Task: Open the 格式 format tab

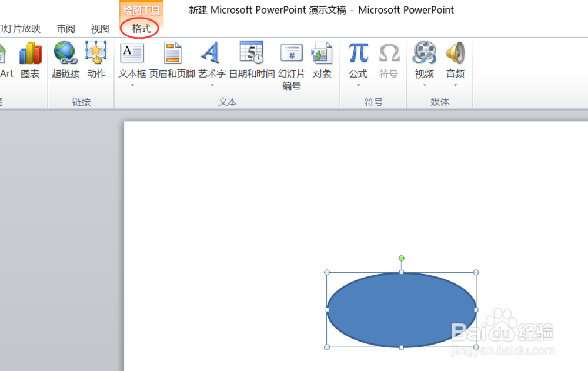Action: (x=141, y=28)
